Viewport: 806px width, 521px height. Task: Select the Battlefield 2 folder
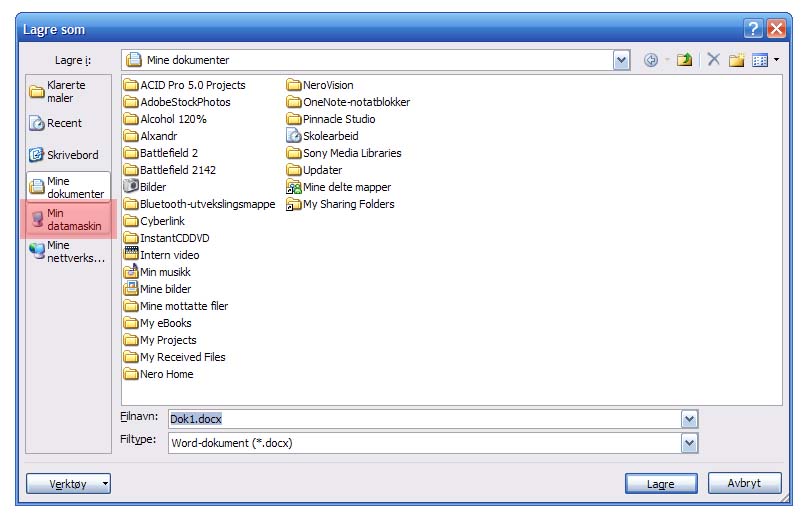tap(161, 153)
